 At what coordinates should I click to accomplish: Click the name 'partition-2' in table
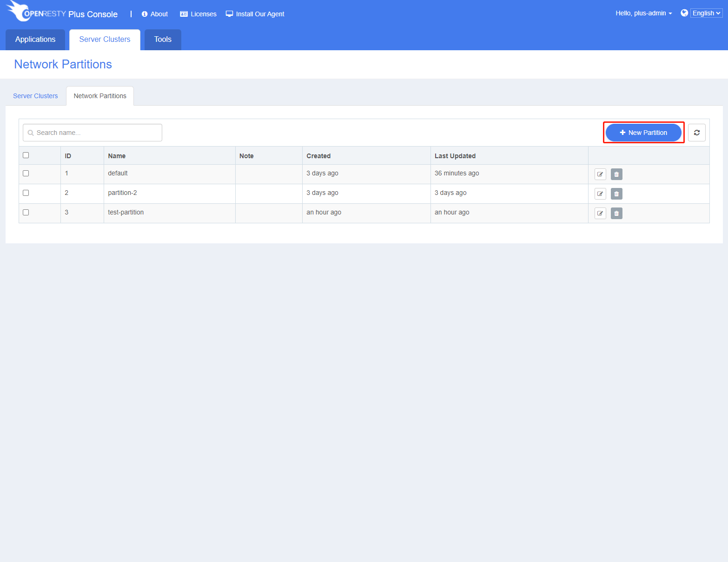click(122, 193)
